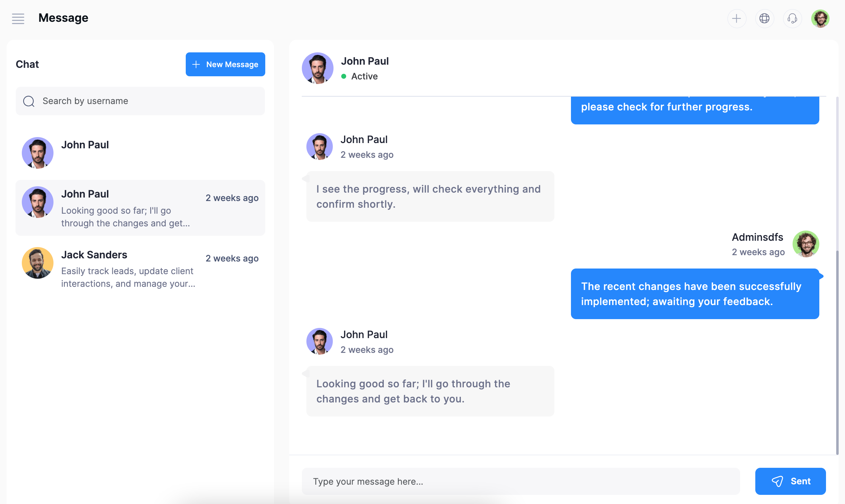Open the Jack Sanders conversation
Viewport: 845px width, 504px height.
pos(140,269)
